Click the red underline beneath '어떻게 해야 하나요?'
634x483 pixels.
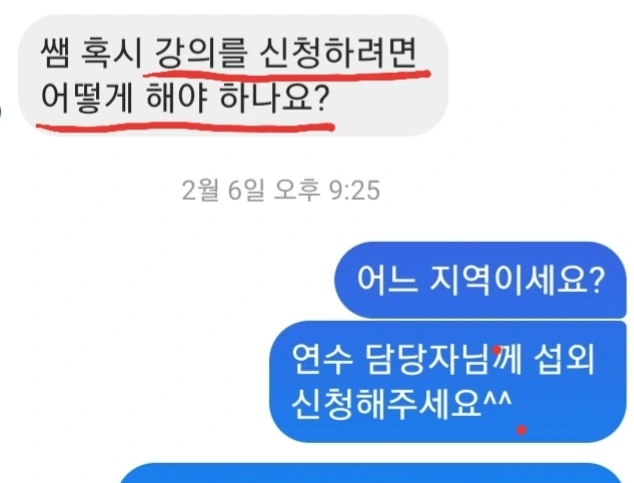[x=185, y=127]
